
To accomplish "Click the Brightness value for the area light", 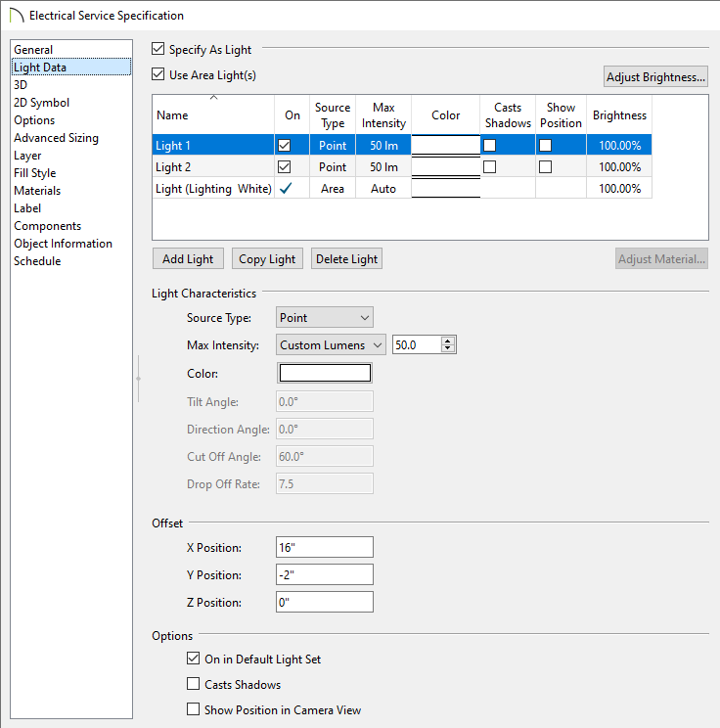I will click(x=619, y=188).
